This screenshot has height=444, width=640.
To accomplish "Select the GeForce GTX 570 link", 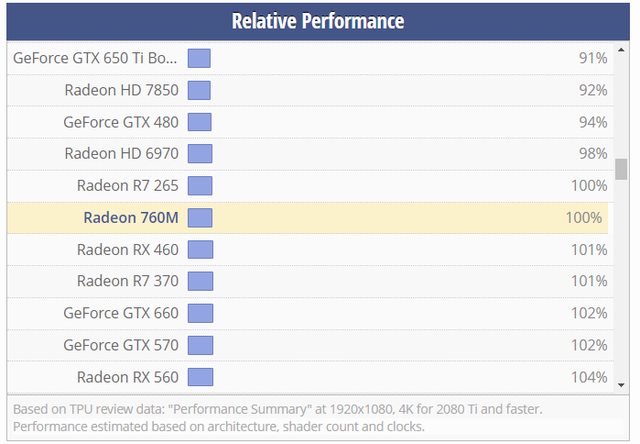I will [120, 345].
